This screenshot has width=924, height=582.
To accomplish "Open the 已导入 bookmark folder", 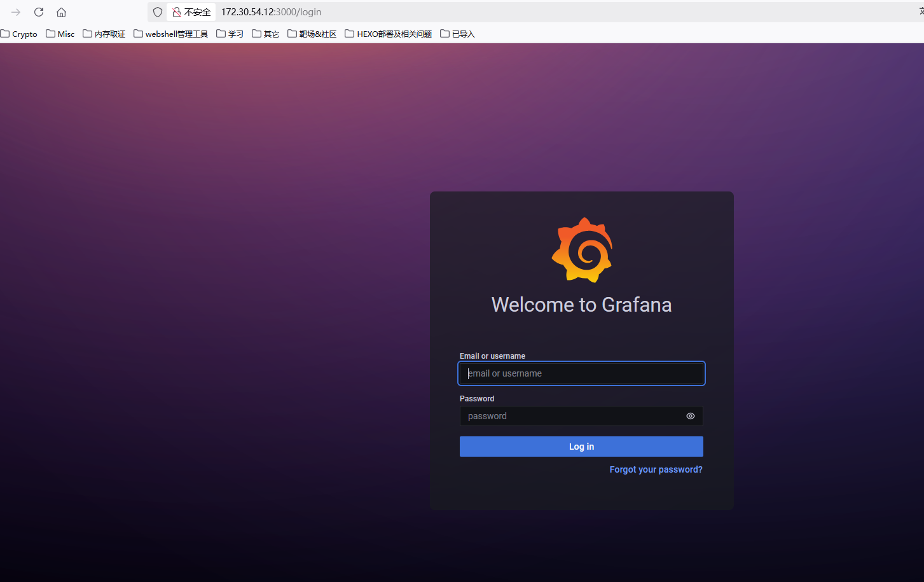I will click(x=457, y=34).
